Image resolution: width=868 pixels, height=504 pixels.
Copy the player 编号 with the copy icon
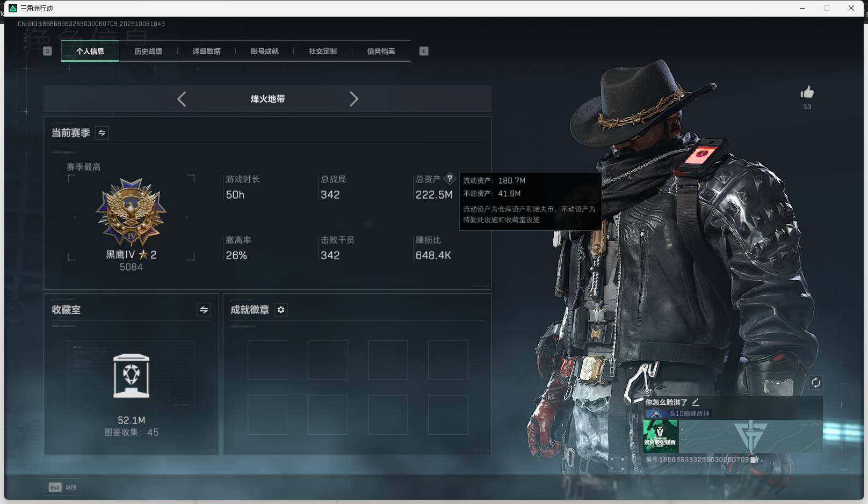(x=754, y=459)
